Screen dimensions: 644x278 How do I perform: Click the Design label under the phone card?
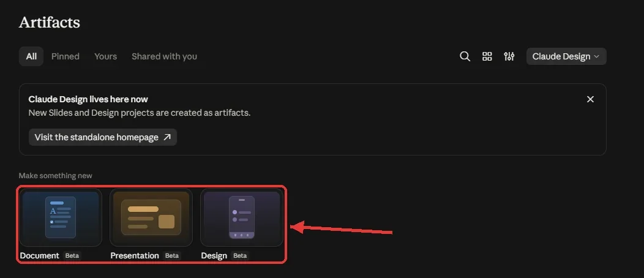(214, 255)
